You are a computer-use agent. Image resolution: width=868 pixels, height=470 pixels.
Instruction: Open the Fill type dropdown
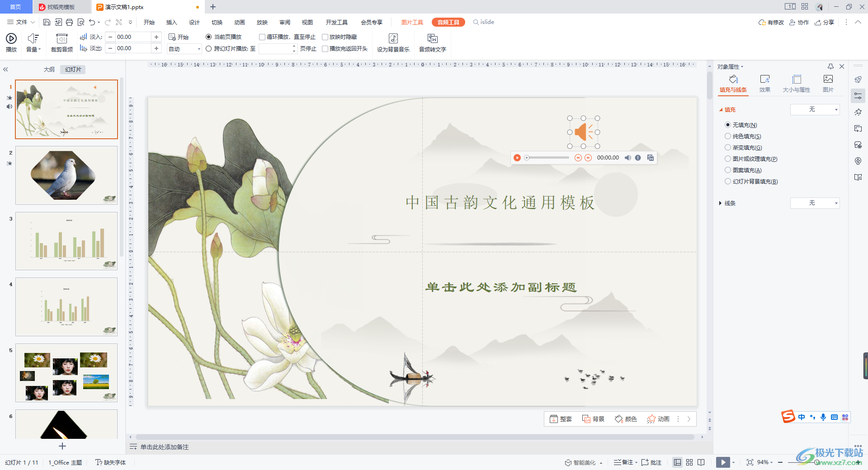click(815, 109)
